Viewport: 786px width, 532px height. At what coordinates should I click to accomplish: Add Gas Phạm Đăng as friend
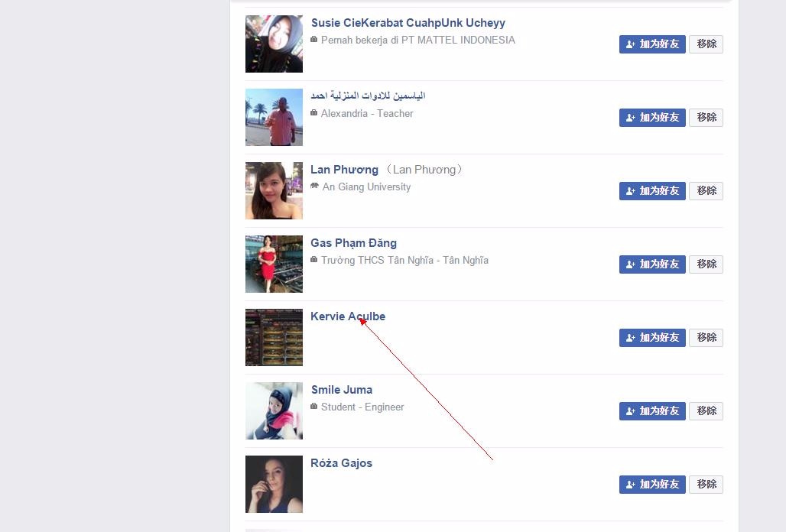(x=652, y=264)
